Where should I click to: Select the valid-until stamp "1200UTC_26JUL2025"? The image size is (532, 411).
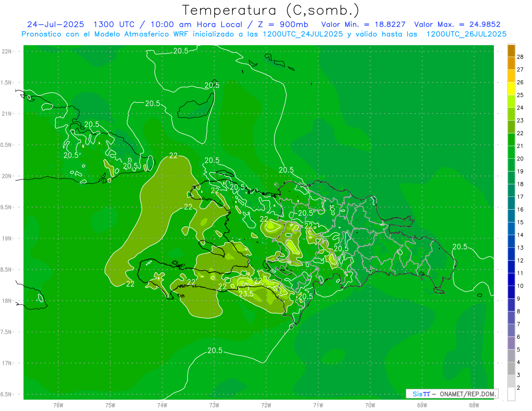(x=466, y=34)
